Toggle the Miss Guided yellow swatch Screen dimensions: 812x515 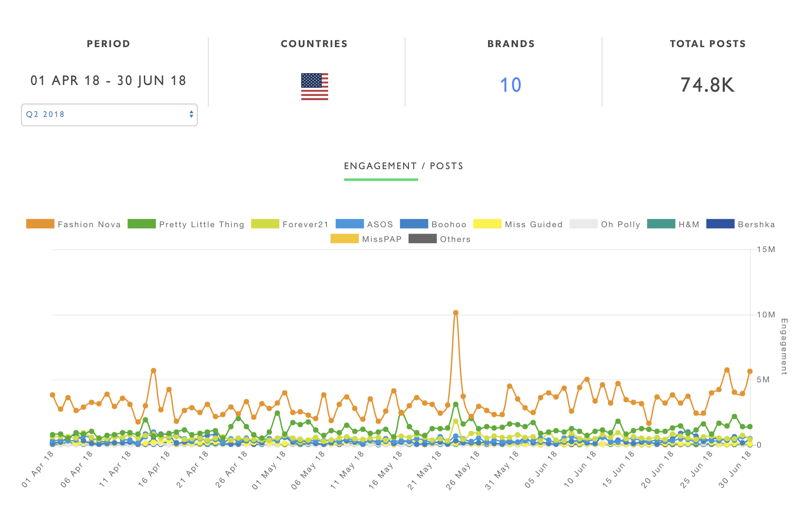point(487,224)
